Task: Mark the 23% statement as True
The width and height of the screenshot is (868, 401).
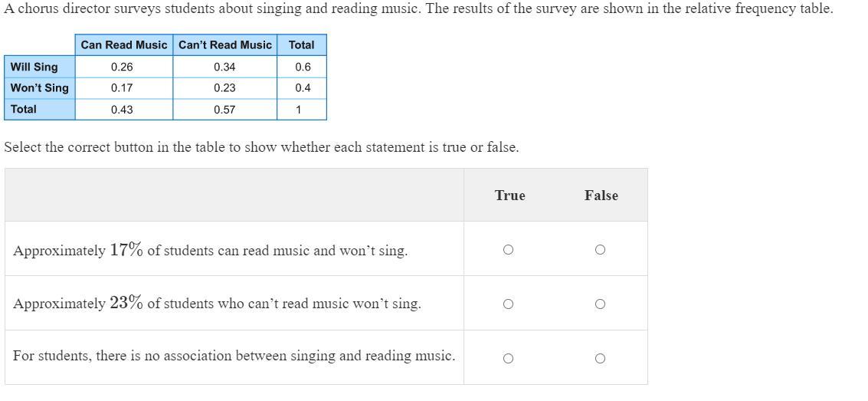Action: [508, 304]
